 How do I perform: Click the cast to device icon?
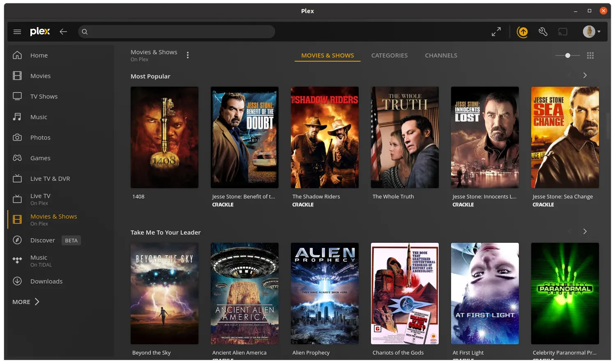562,32
